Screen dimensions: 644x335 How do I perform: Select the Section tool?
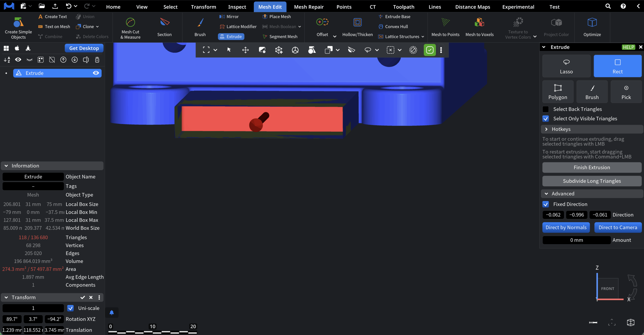click(164, 27)
